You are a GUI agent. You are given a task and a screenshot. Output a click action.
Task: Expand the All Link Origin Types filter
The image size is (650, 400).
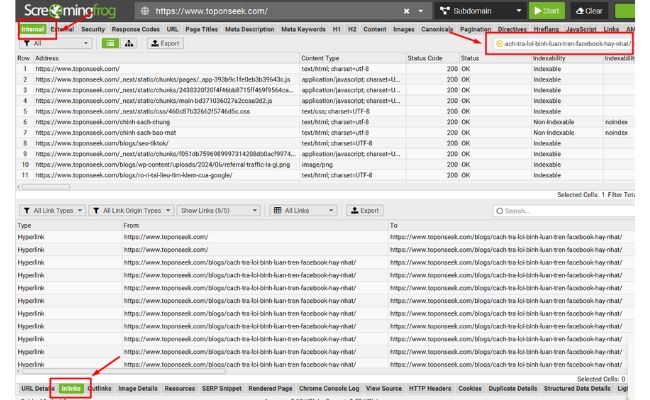pyautogui.click(x=130, y=211)
